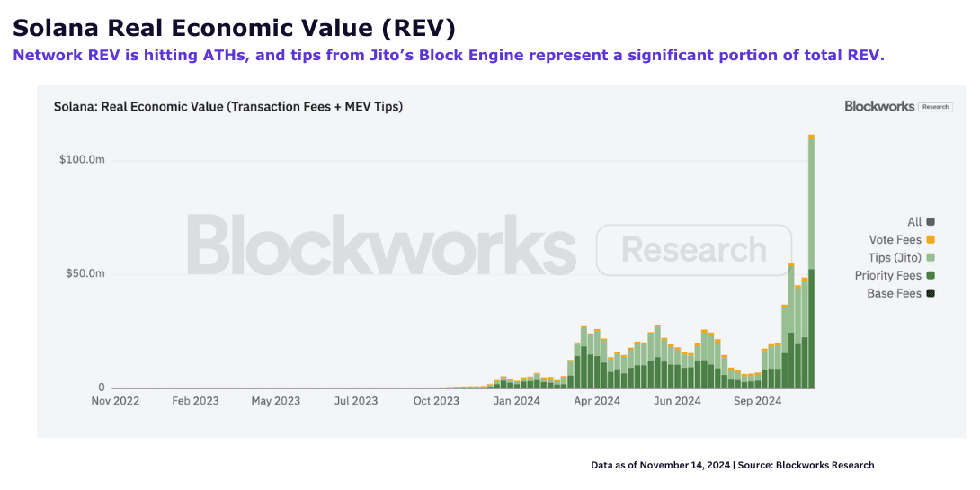Click the Apr 2024 x-axis label
This screenshot has height=490, width=980.
(x=597, y=401)
